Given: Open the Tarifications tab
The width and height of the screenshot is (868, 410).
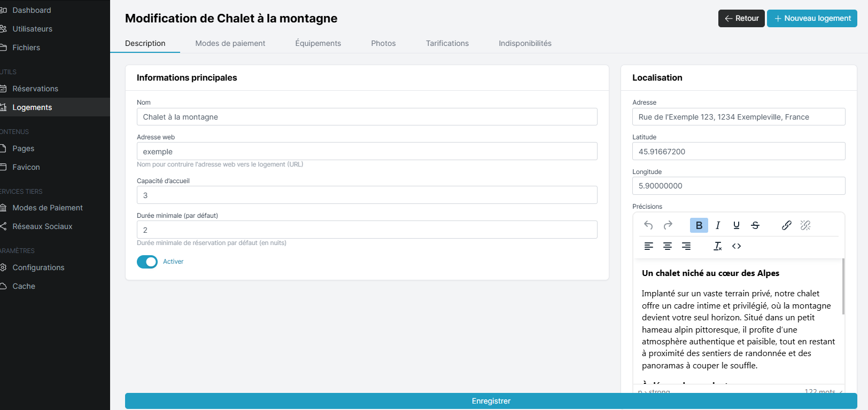Looking at the screenshot, I should click(447, 43).
